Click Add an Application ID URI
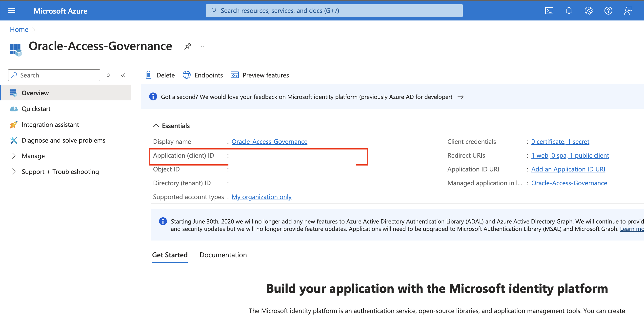Viewport: 644px width, 316px height. click(568, 169)
